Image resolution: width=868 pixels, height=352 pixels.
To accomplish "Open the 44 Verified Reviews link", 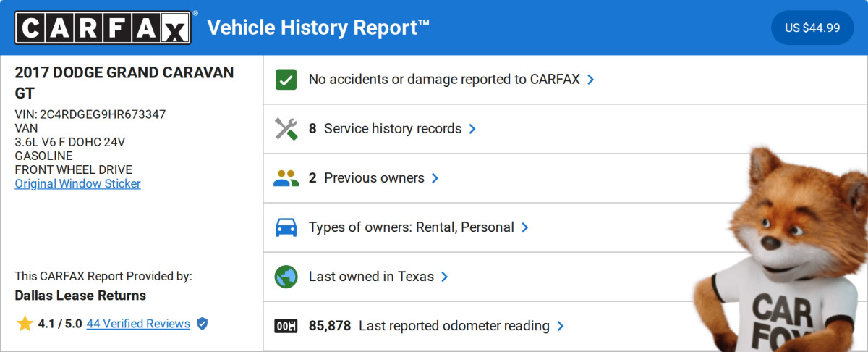I will (138, 324).
